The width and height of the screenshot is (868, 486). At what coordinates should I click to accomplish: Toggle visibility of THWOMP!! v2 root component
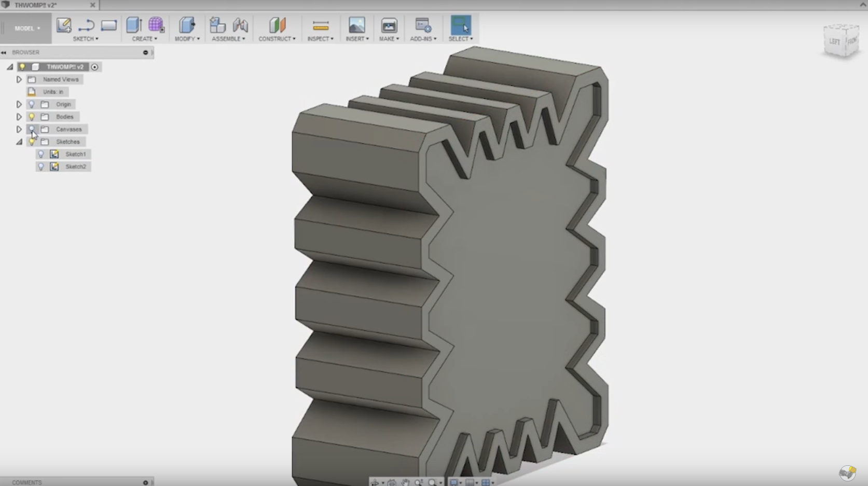pyautogui.click(x=22, y=67)
